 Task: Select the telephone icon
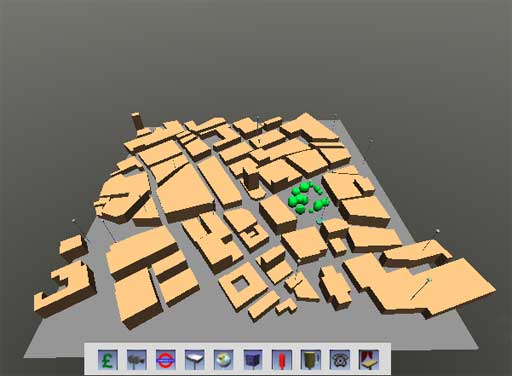tap(340, 360)
